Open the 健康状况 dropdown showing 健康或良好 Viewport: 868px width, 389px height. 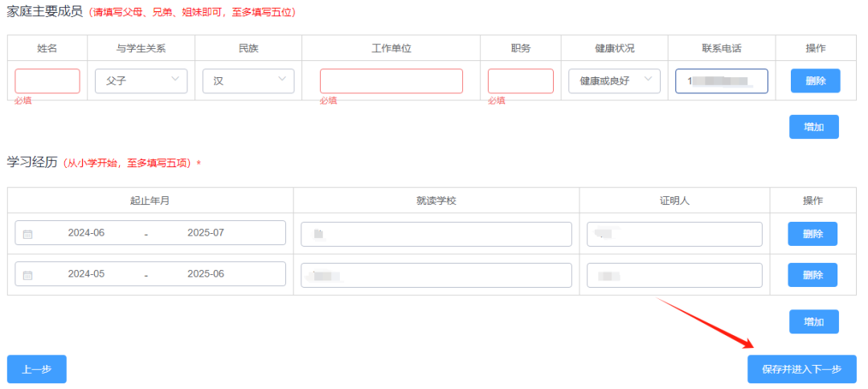point(615,81)
